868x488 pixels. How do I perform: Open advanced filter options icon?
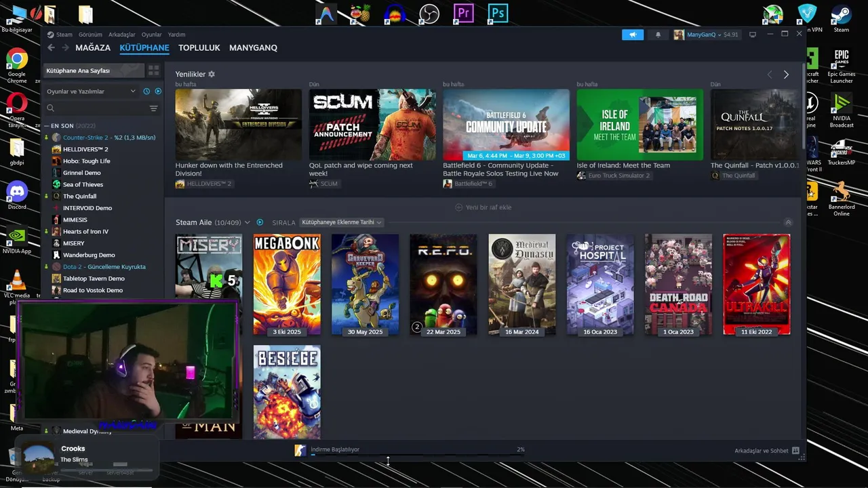(x=153, y=108)
